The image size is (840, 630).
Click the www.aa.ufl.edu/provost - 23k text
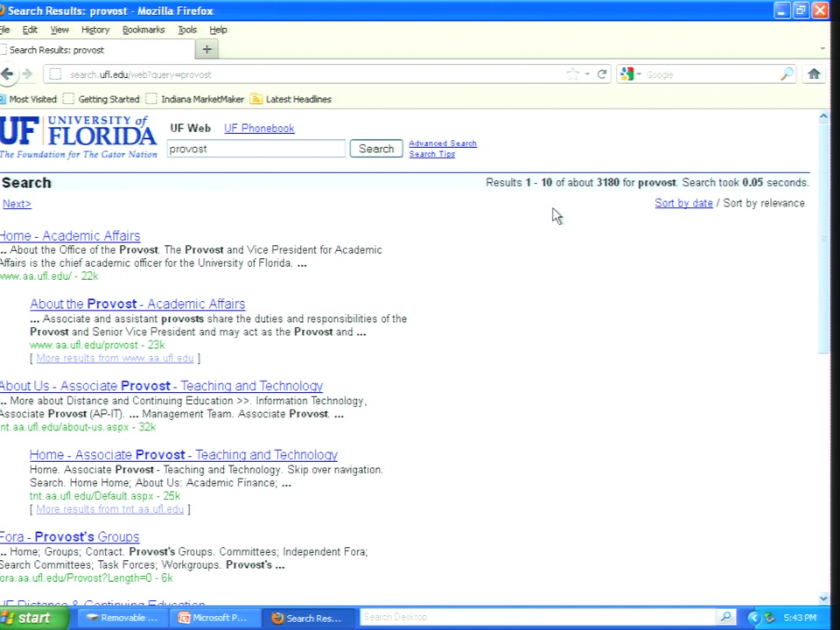97,345
